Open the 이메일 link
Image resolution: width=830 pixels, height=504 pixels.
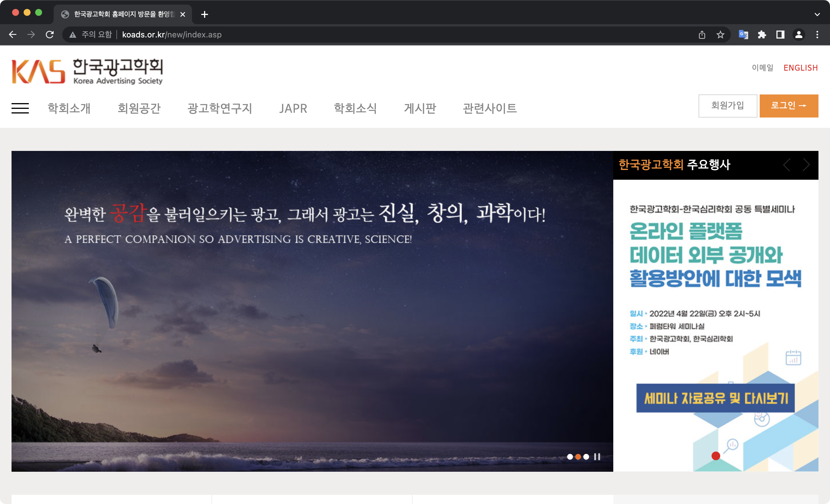(763, 68)
